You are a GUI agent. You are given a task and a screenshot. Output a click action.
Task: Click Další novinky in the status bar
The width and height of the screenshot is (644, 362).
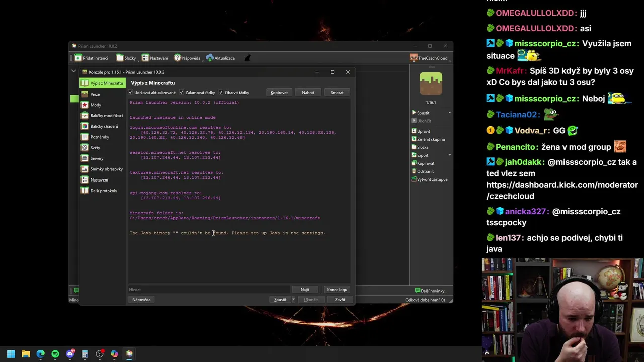pos(431,291)
